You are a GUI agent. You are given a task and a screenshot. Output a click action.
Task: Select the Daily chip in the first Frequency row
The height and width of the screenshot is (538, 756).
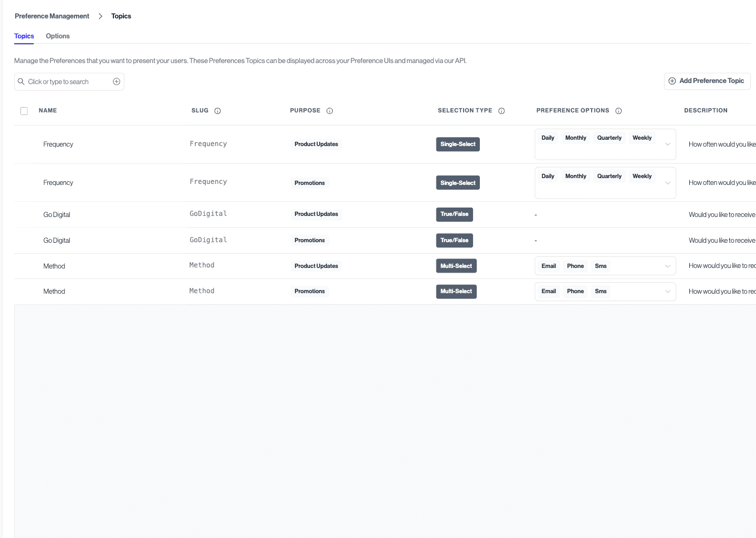coord(548,137)
